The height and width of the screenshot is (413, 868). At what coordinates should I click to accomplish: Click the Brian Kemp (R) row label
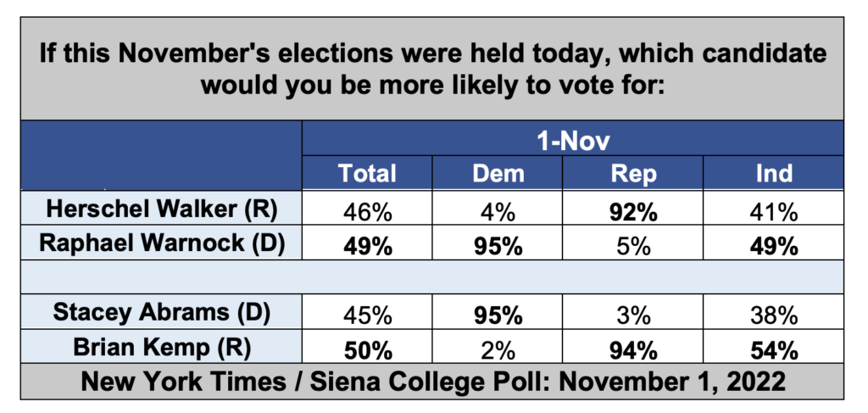(x=162, y=347)
